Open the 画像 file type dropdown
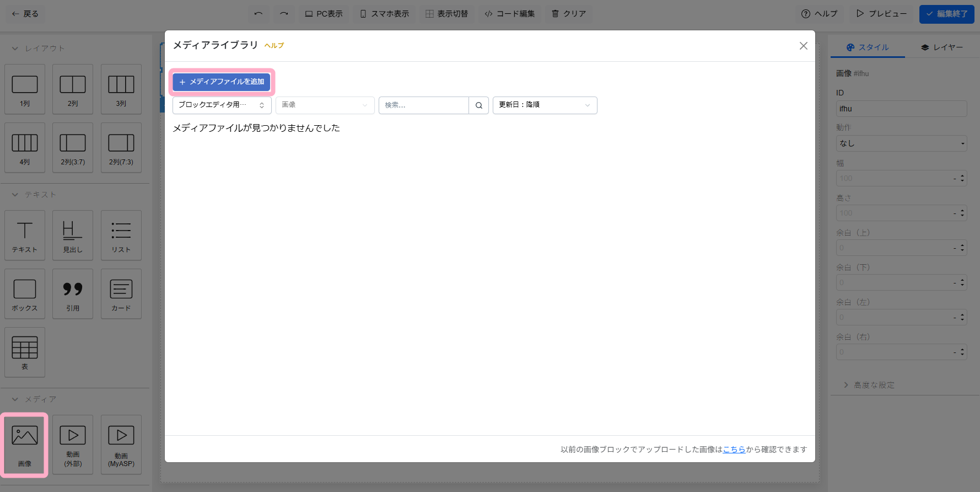Screen dimensions: 980x492 pyautogui.click(x=325, y=105)
